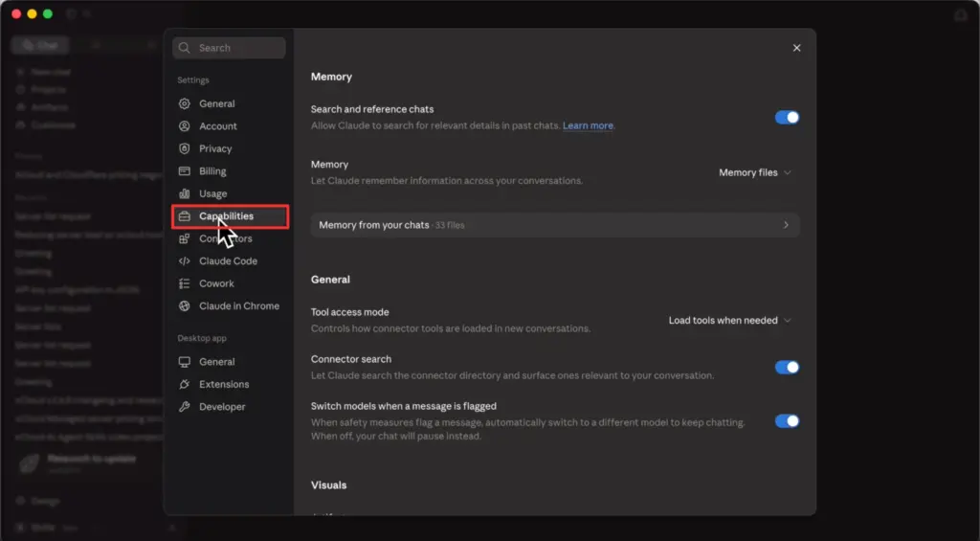This screenshot has width=980, height=541.
Task: Click the Visuals section heading
Action: coord(329,485)
